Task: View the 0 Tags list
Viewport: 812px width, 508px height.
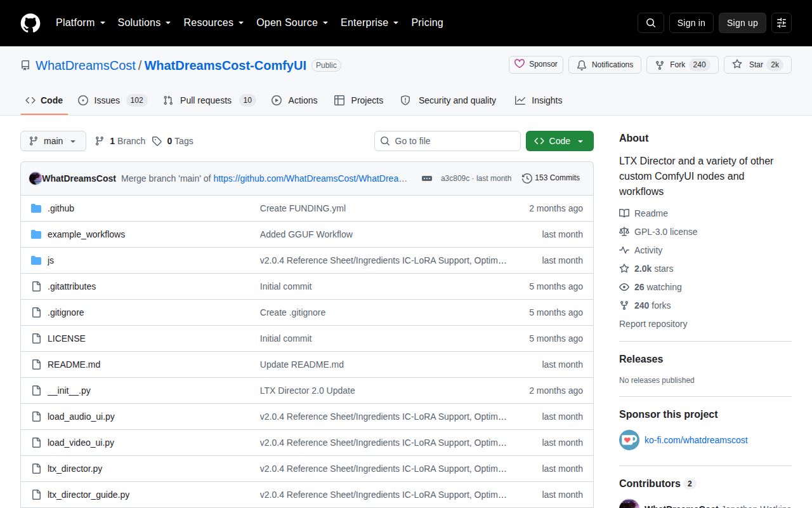Action: 173,141
